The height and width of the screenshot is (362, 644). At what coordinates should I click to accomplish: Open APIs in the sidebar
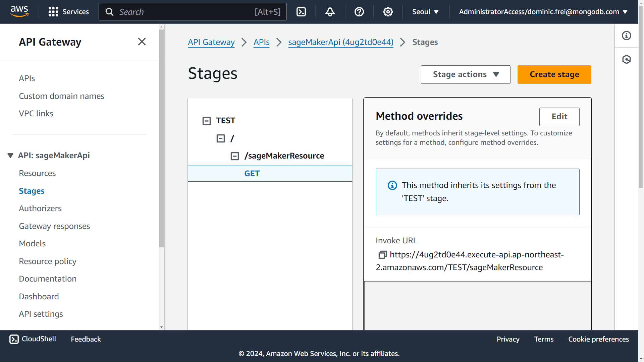(x=27, y=78)
